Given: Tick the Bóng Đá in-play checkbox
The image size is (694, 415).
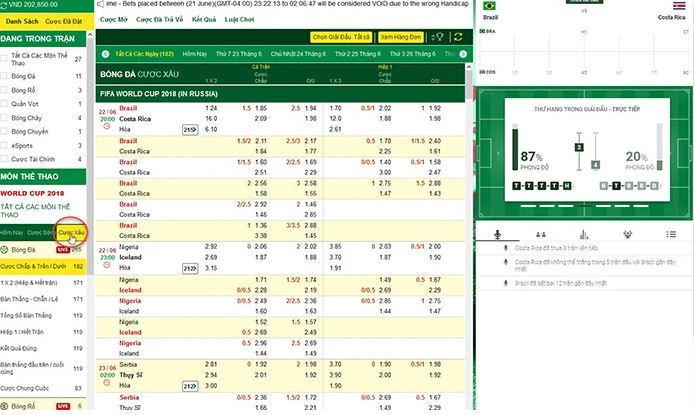Looking at the screenshot, I should click(x=4, y=76).
